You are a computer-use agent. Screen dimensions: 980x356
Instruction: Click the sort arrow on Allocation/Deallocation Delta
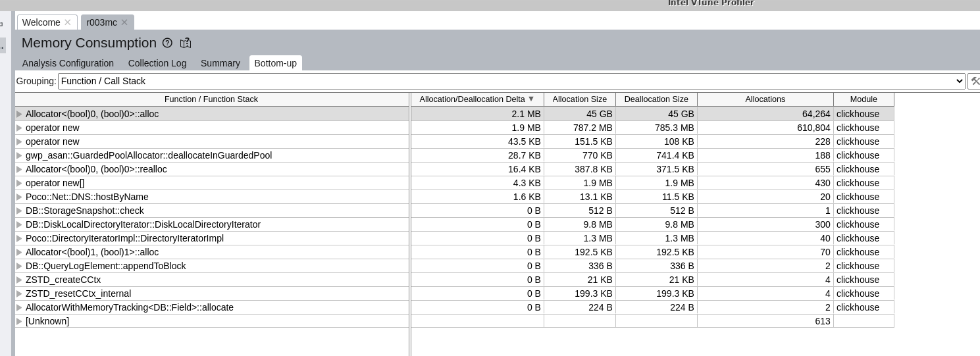[531, 99]
